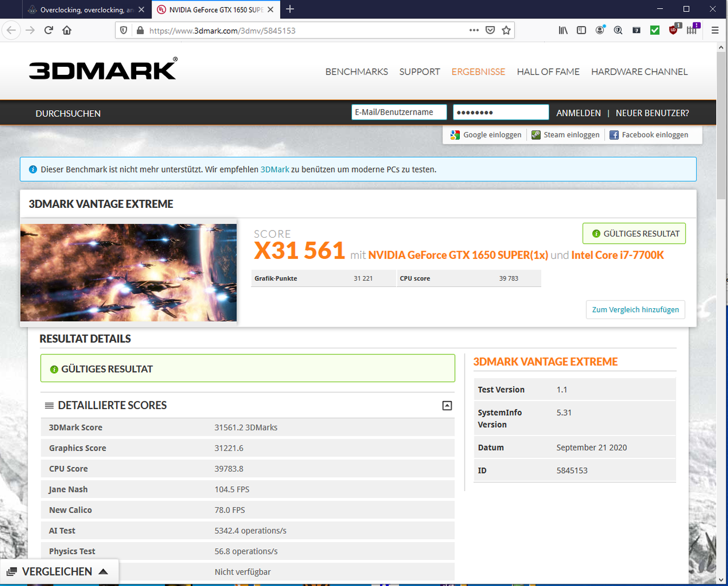Open the dark shield extension icon

click(x=636, y=30)
